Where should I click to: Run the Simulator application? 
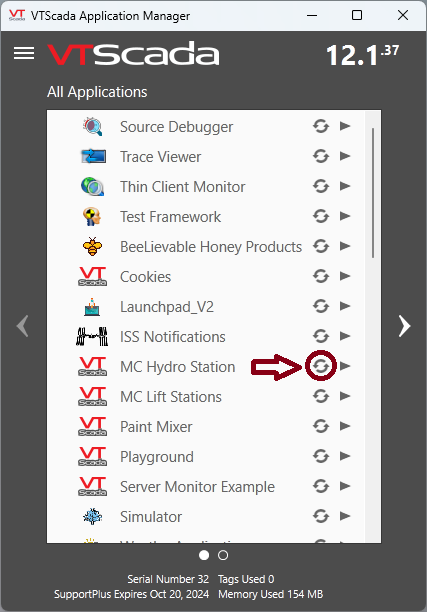pos(345,516)
